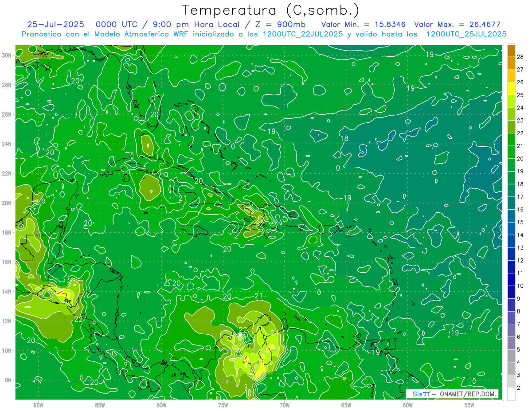The image size is (532, 411).
Task: Click the "2" label on the color scale
Action: pyautogui.click(x=519, y=388)
